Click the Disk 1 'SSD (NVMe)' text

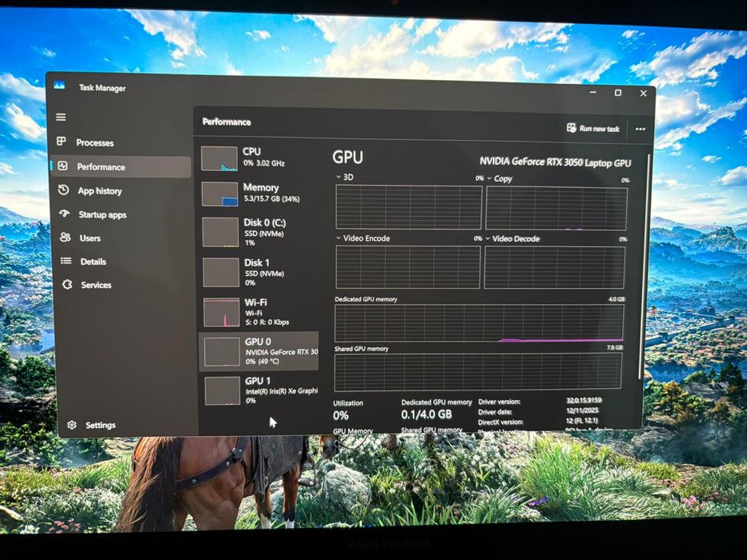[264, 274]
